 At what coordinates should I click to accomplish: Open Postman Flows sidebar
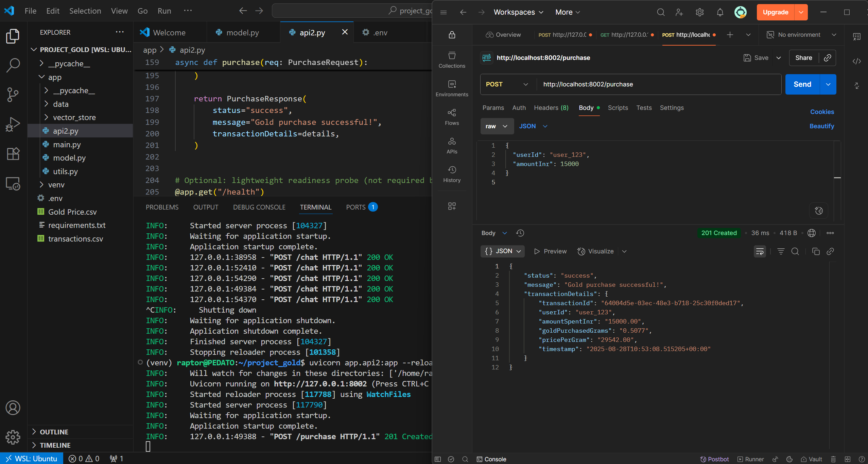[452, 117]
